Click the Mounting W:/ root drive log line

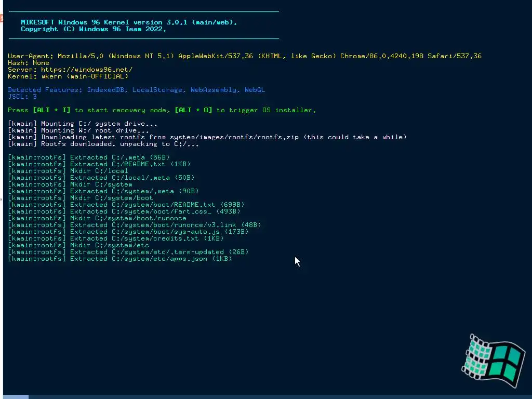pos(78,130)
